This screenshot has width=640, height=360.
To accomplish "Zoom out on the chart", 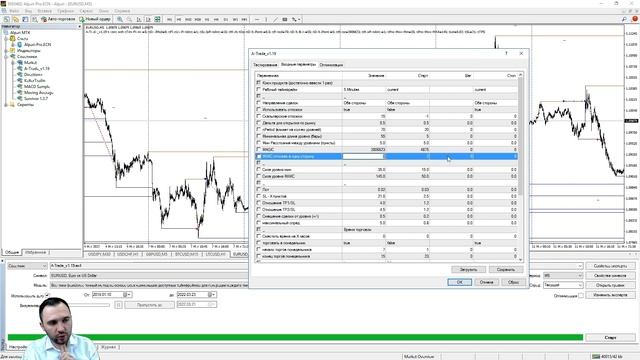I will pos(129,19).
